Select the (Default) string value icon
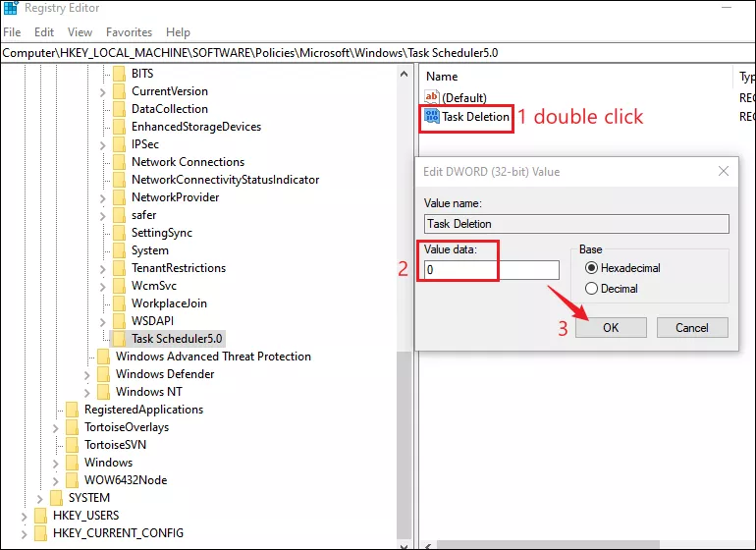 point(432,97)
